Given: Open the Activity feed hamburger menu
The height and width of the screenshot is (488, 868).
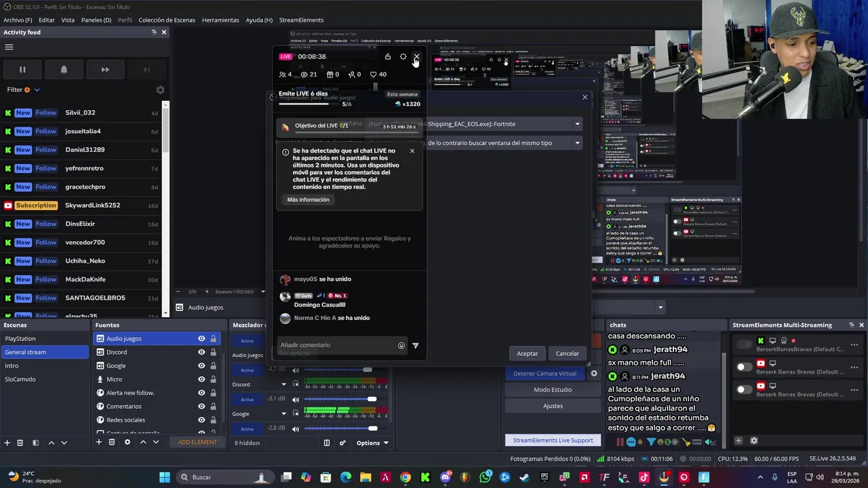Looking at the screenshot, I should coord(9,47).
